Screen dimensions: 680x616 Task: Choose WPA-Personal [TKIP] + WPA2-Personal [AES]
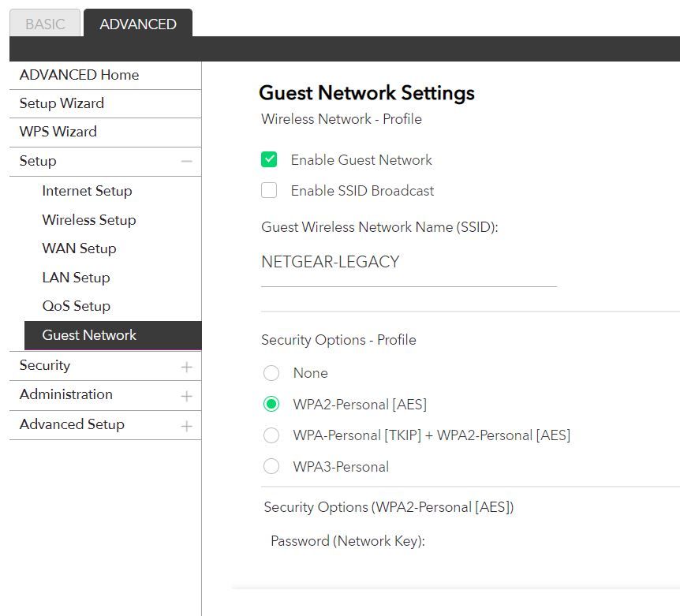pos(271,435)
